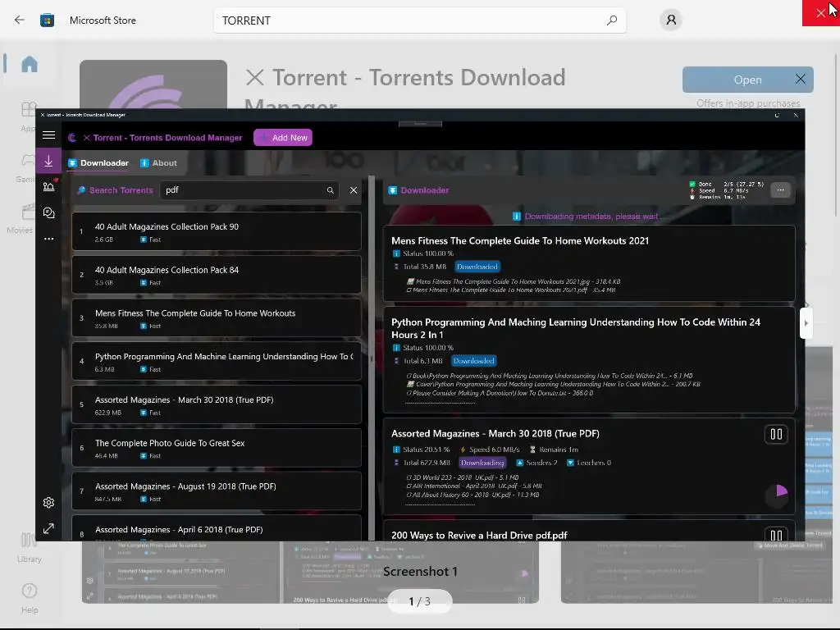Click the circular progress pie for Assorted Magazines

coord(777,495)
